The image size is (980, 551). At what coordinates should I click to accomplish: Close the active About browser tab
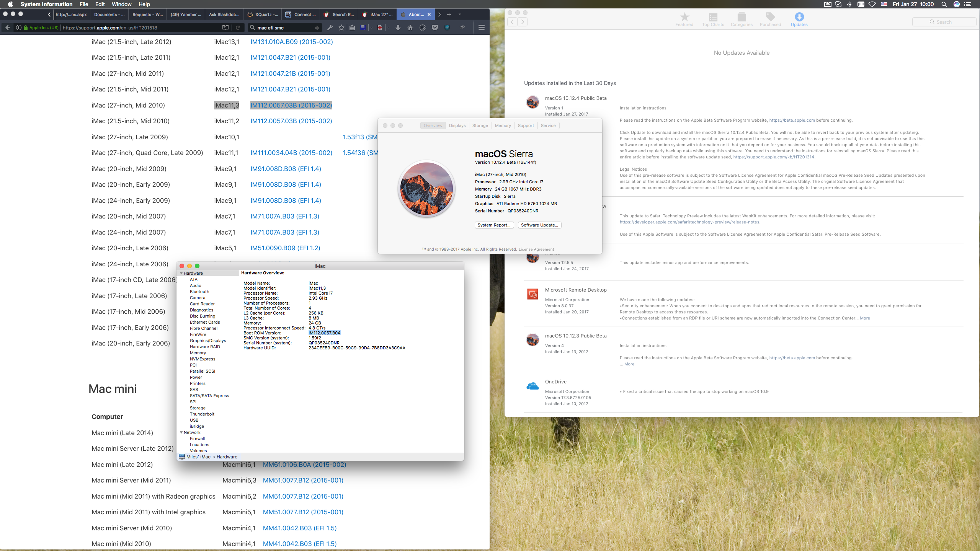(x=429, y=15)
